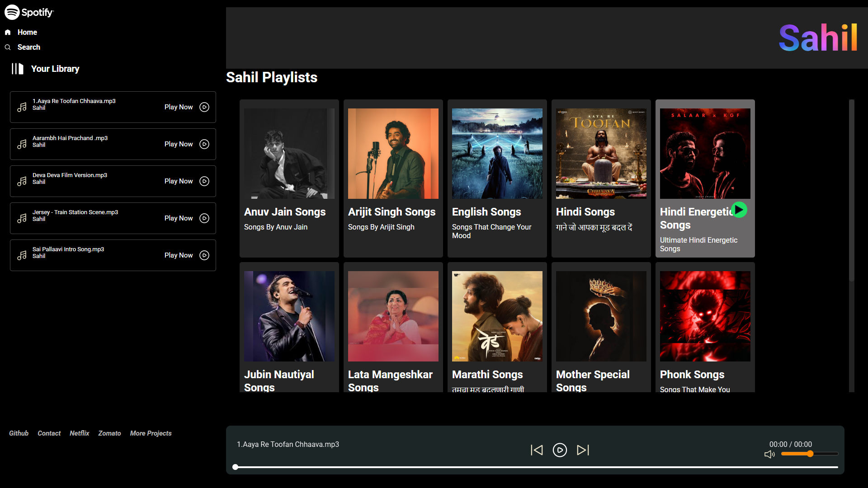Click the Search magnifier icon
This screenshot has width=868, height=488.
(x=8, y=47)
